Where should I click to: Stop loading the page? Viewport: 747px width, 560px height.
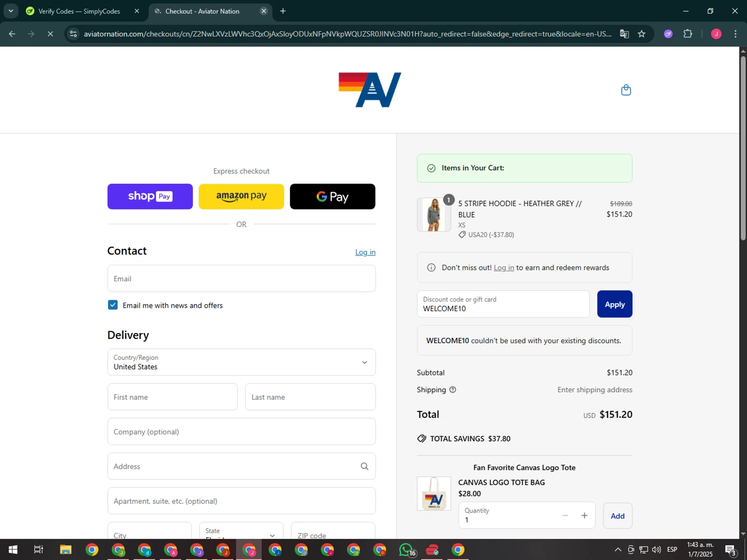pos(50,34)
